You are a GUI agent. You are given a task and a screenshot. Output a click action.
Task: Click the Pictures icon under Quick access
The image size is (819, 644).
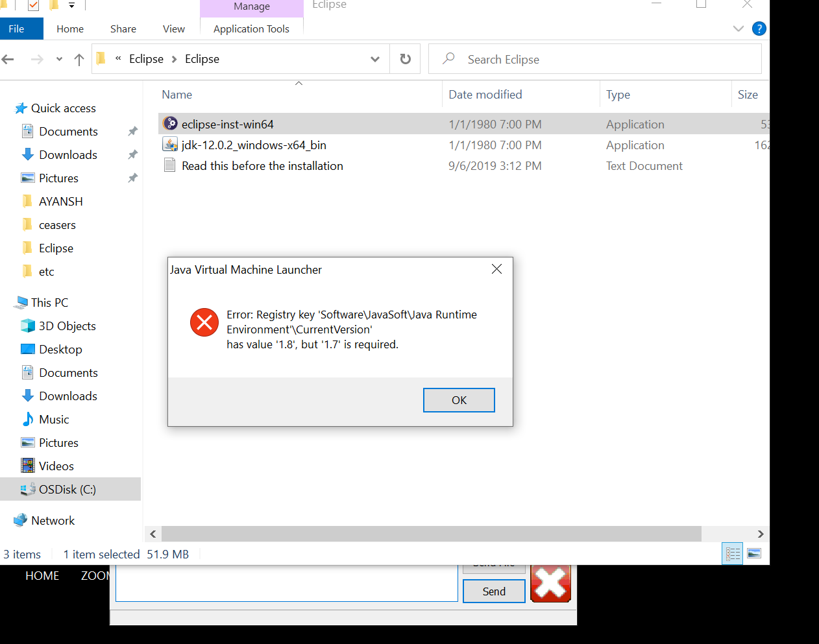(28, 178)
